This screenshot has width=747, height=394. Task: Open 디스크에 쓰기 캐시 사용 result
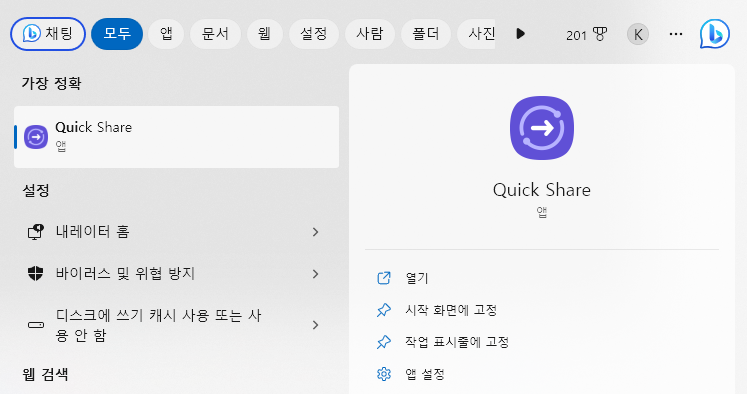pyautogui.click(x=176, y=325)
